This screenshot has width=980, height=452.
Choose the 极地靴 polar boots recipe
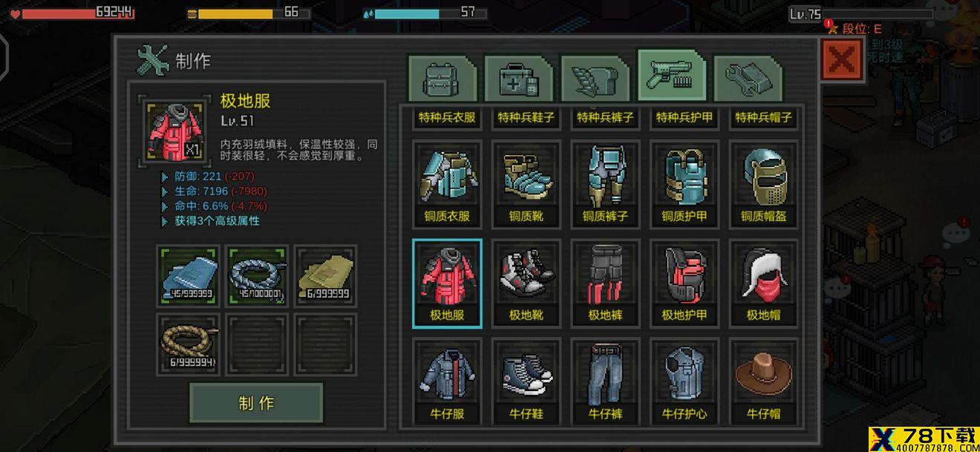pyautogui.click(x=526, y=284)
